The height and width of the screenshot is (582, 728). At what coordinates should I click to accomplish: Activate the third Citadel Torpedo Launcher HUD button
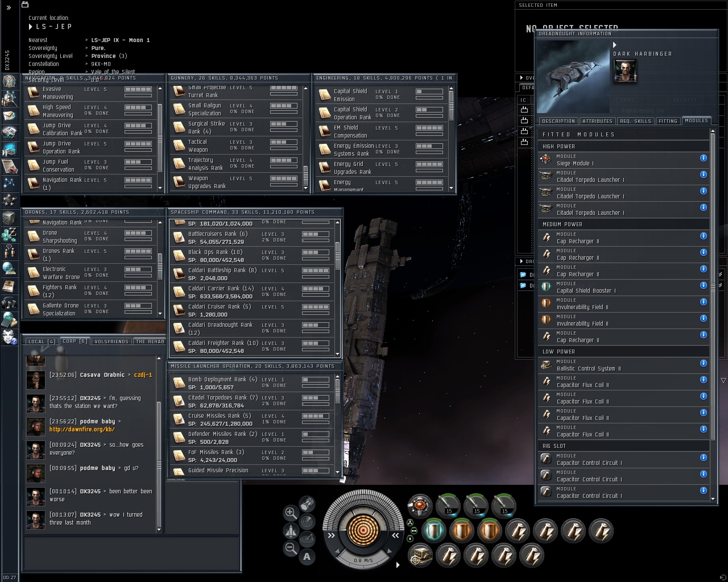tap(504, 506)
